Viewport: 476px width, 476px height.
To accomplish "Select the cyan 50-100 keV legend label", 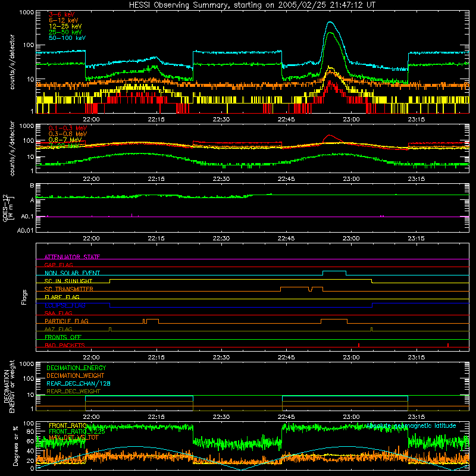I will [67, 38].
